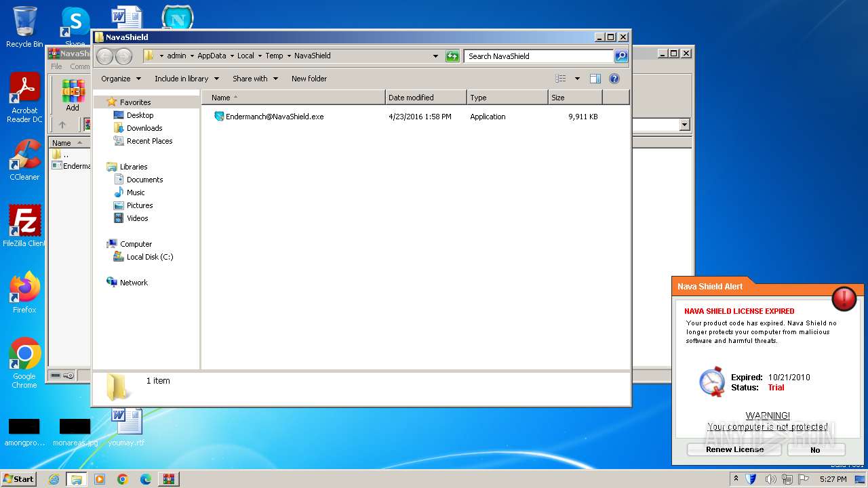Select Pictures library
The image size is (868, 488).
pyautogui.click(x=140, y=205)
